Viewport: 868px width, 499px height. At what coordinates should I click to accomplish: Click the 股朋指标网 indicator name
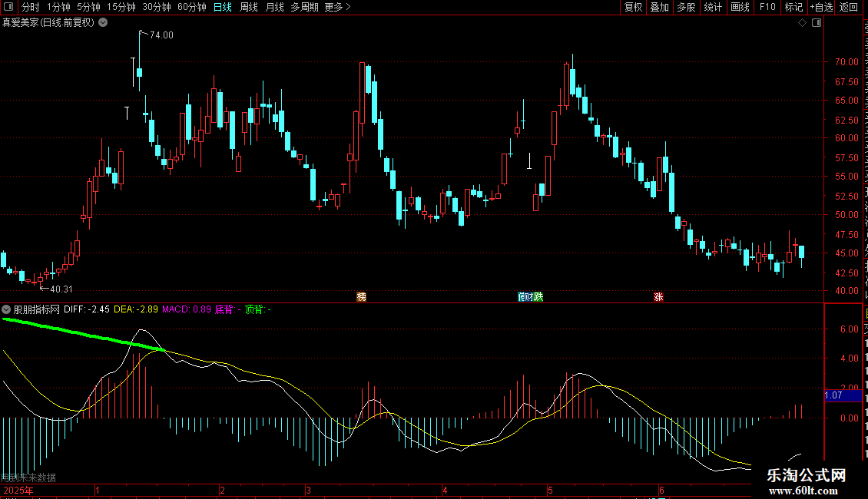(37, 309)
